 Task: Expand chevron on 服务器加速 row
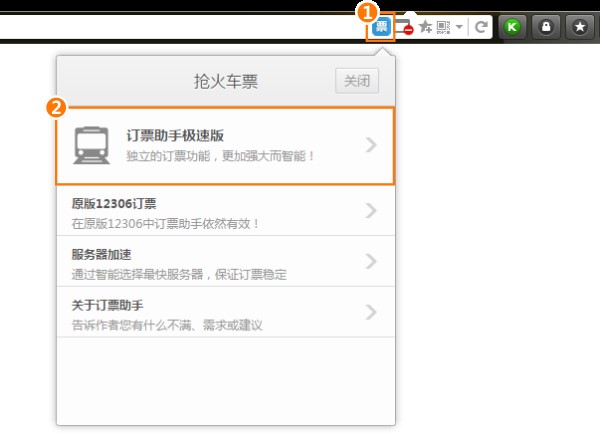(x=371, y=261)
